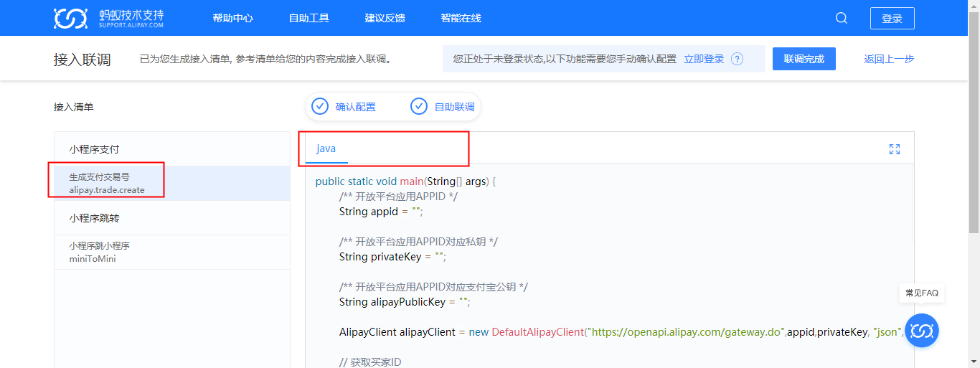Click the 获取买家ID comment line

(370, 362)
